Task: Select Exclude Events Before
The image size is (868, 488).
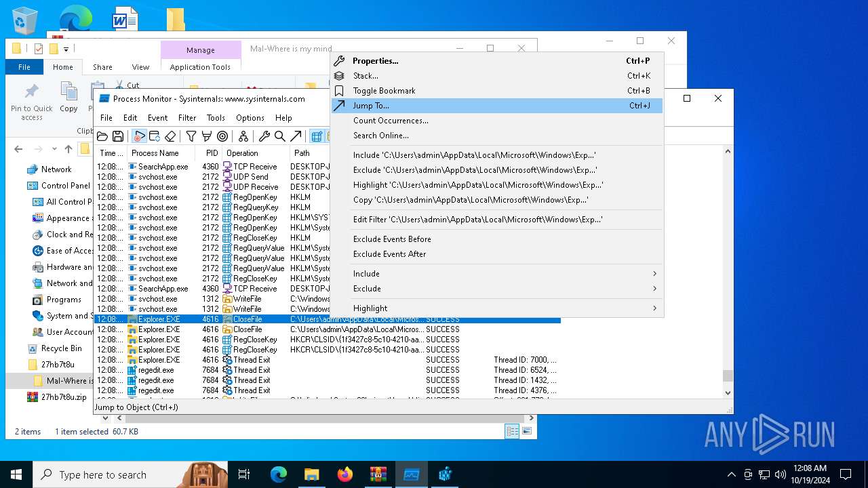Action: (x=497, y=239)
